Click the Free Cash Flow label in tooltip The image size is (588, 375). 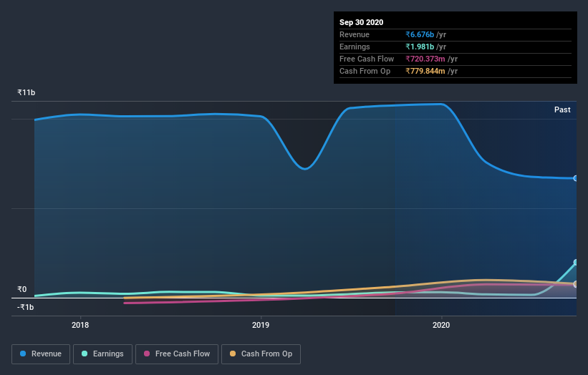point(367,59)
